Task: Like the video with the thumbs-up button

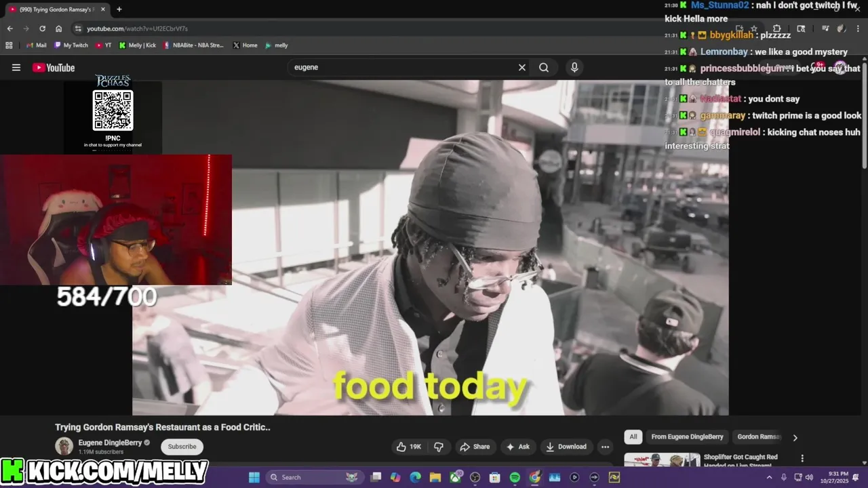Action: coord(409,447)
